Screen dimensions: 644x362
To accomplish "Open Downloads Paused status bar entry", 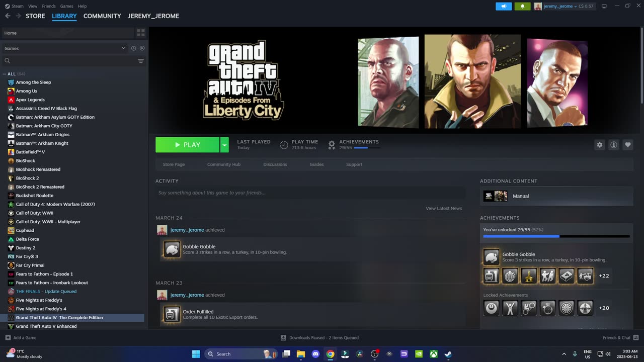I will click(x=319, y=338).
